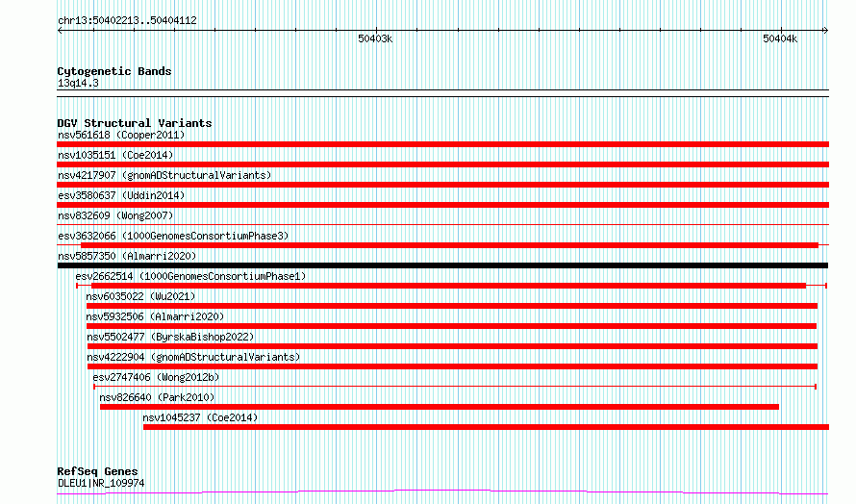856x504 pixels.
Task: Open nsv4217907 (gnomADStructuralVariants) label
Action: pyautogui.click(x=164, y=175)
